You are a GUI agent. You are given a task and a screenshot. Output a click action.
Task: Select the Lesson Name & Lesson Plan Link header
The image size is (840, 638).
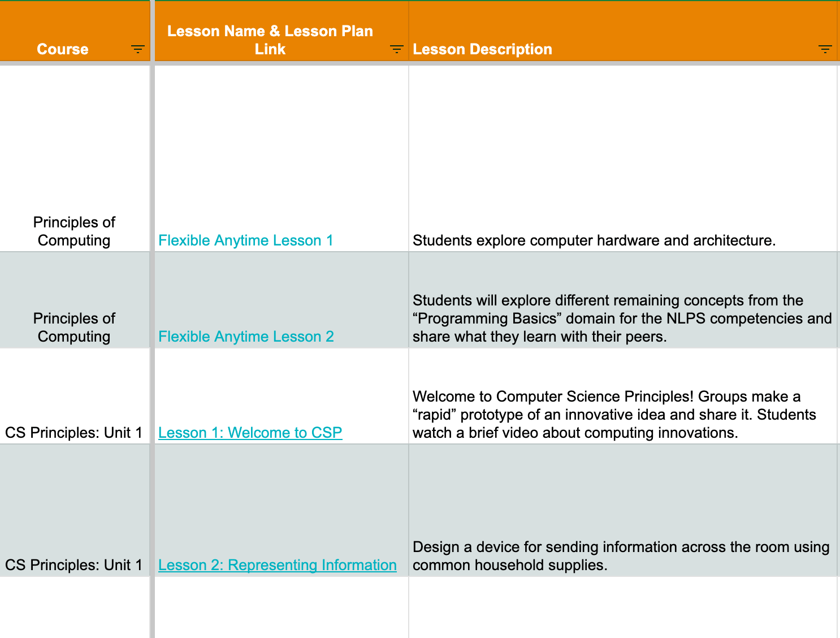[x=270, y=40]
